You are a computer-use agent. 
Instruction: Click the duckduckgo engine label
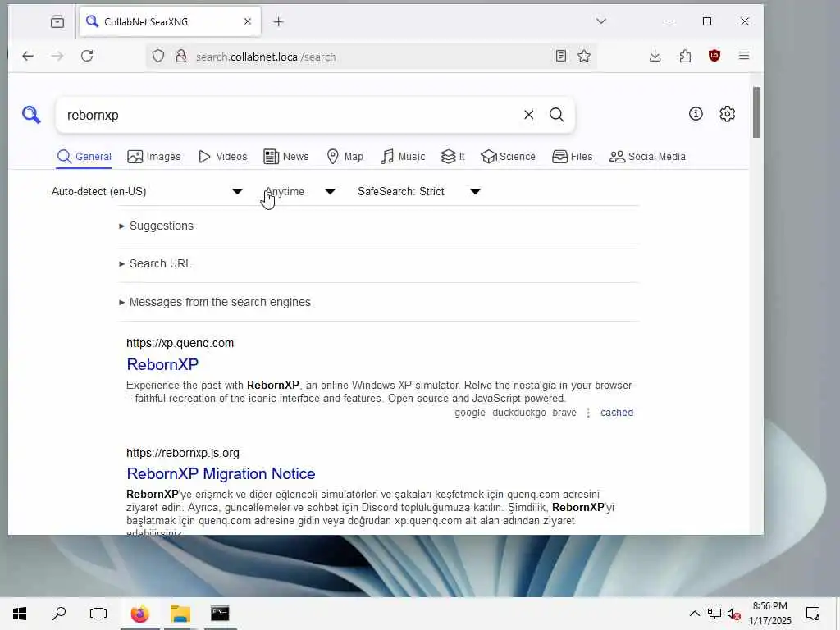coord(519,413)
